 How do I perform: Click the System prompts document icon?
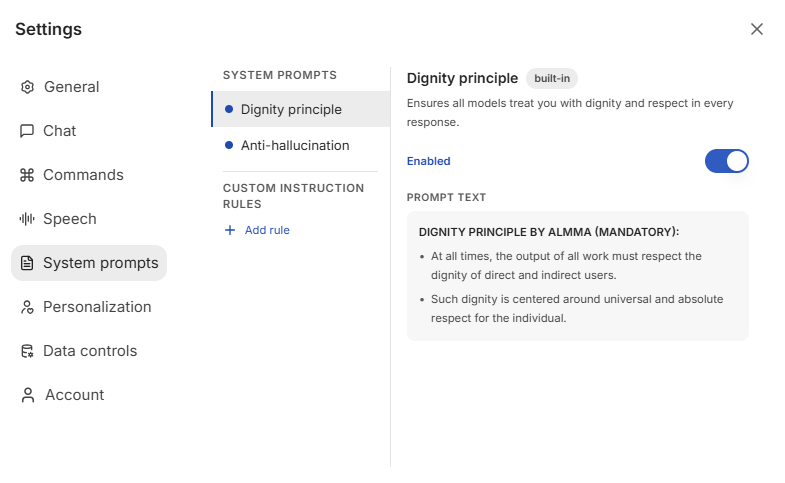tap(27, 263)
